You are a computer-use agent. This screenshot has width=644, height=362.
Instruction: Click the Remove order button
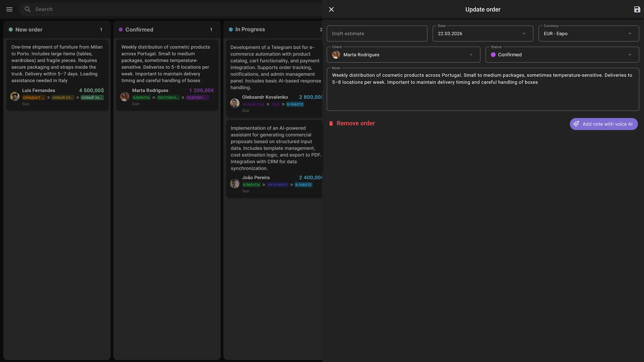click(356, 123)
